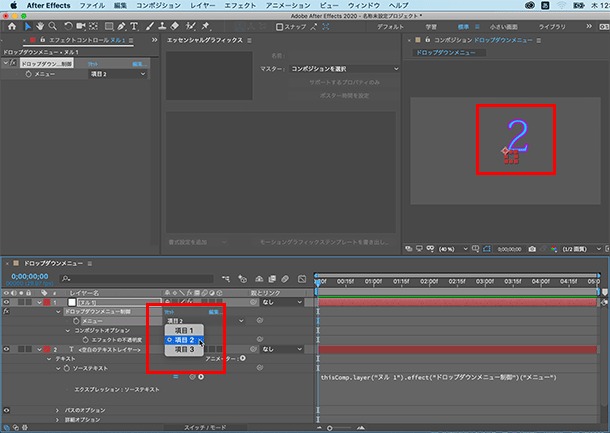
Task: Click the hide shy layers icon in timeline
Action: pos(259,279)
